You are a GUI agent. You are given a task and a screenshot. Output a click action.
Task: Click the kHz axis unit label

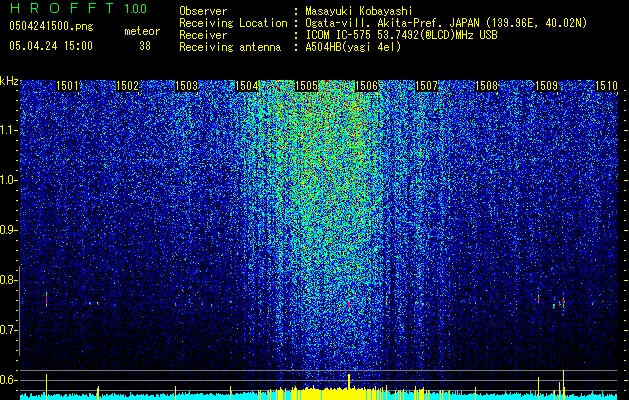coord(9,81)
